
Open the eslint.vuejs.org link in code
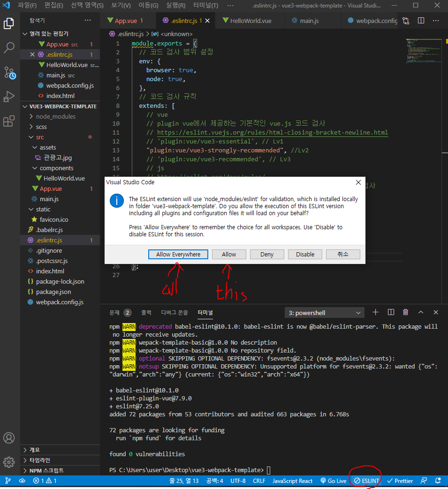coord(273,132)
